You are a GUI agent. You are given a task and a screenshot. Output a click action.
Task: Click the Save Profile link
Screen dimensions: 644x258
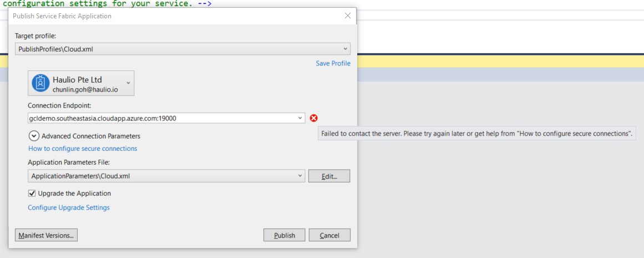click(333, 63)
